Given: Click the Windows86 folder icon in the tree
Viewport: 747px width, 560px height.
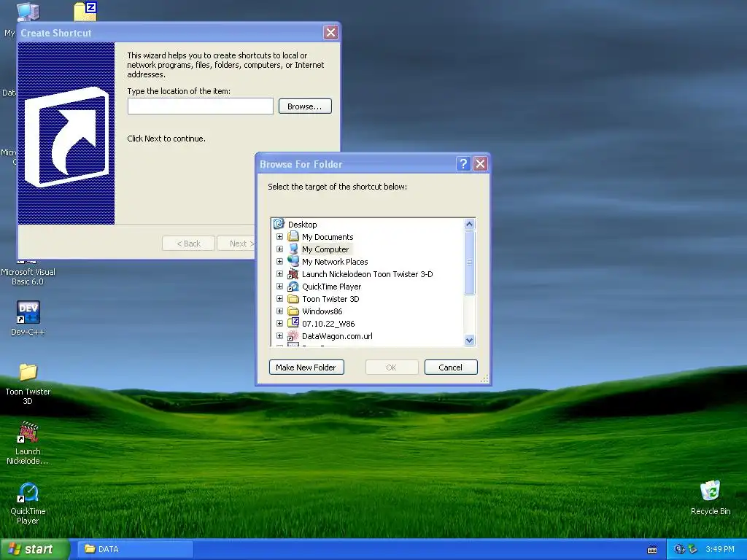Looking at the screenshot, I should (x=293, y=311).
